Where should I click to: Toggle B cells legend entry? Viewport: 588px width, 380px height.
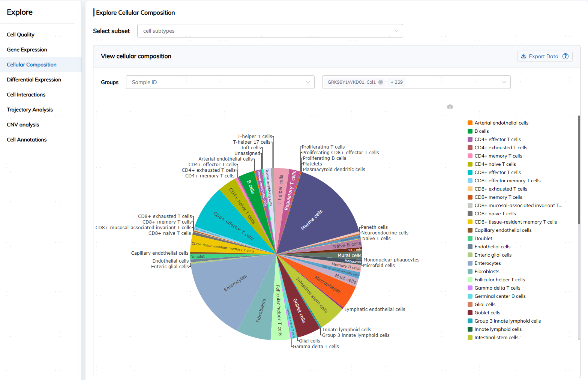(x=481, y=131)
